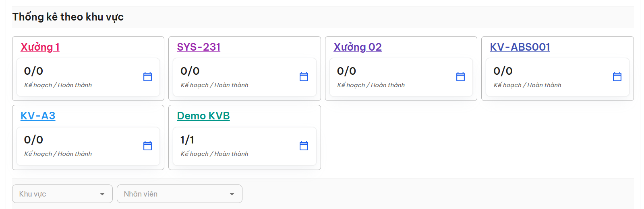Click calendar icon in KV-A3 card
This screenshot has height=209, width=644.
coord(147,145)
